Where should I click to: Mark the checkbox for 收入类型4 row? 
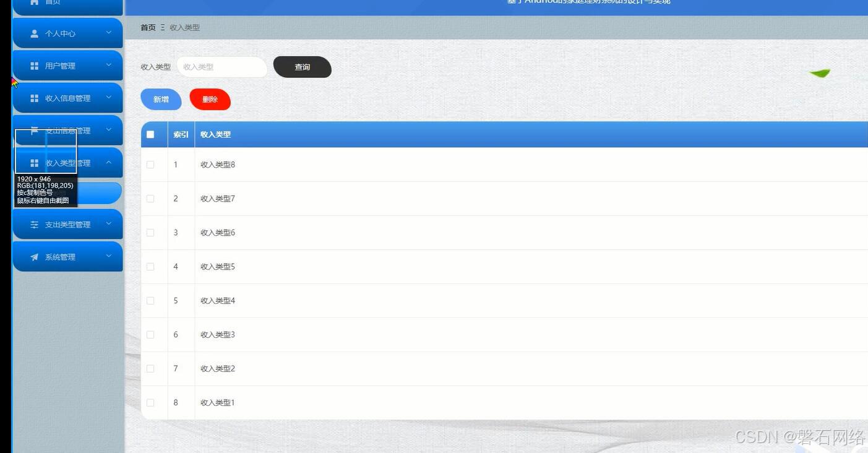tap(150, 301)
